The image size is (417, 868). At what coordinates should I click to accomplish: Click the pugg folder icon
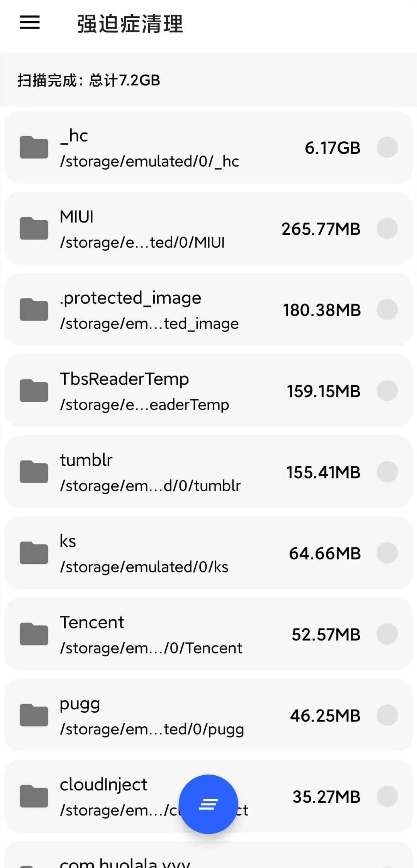coord(34,715)
